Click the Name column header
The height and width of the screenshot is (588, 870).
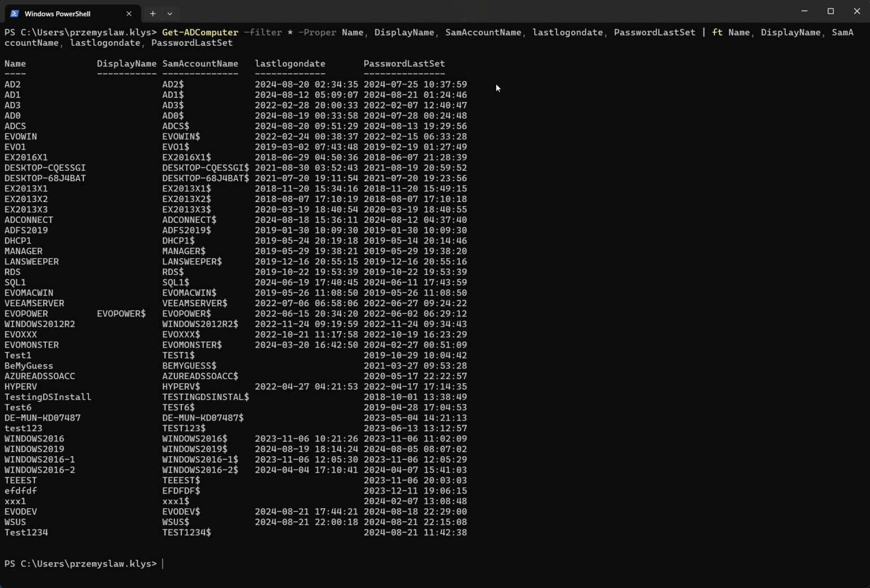point(15,63)
